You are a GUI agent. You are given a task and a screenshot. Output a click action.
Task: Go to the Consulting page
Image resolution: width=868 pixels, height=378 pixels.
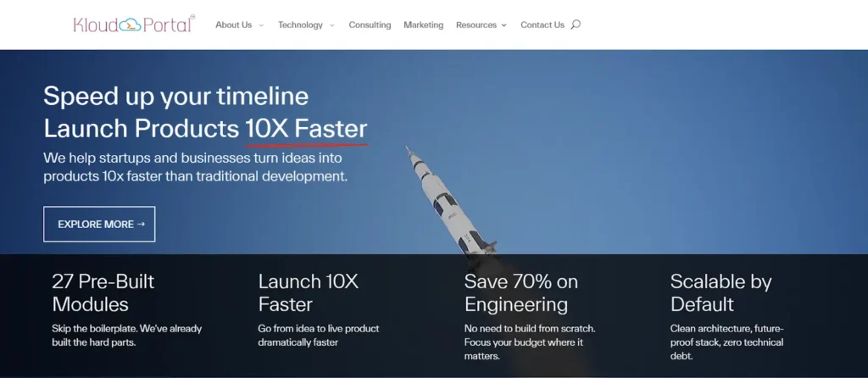(370, 25)
